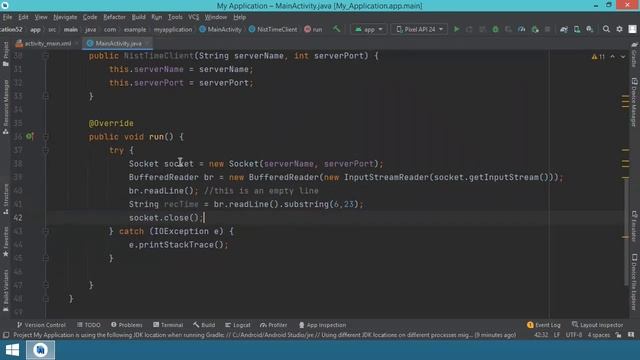Open UTF-8 encoding selector in status bar
Viewport: 640px width, 360px height.
pyautogui.click(x=573, y=335)
